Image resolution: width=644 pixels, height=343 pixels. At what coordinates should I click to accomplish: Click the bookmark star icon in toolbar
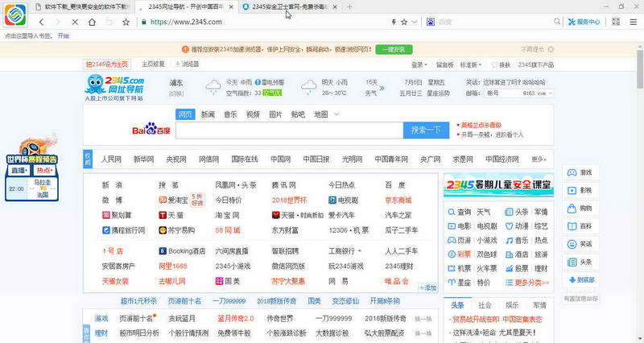pos(126,22)
